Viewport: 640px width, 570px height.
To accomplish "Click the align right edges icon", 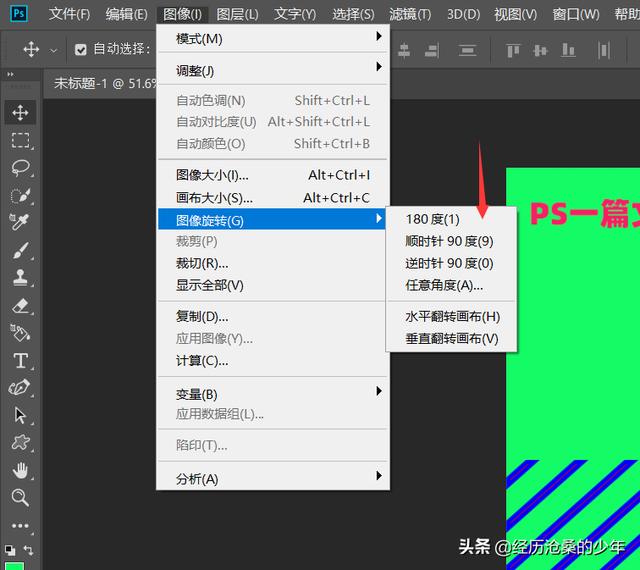I will click(432, 50).
